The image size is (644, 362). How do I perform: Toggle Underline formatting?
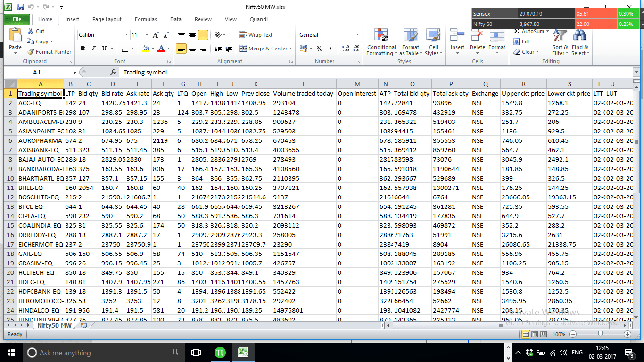104,49
